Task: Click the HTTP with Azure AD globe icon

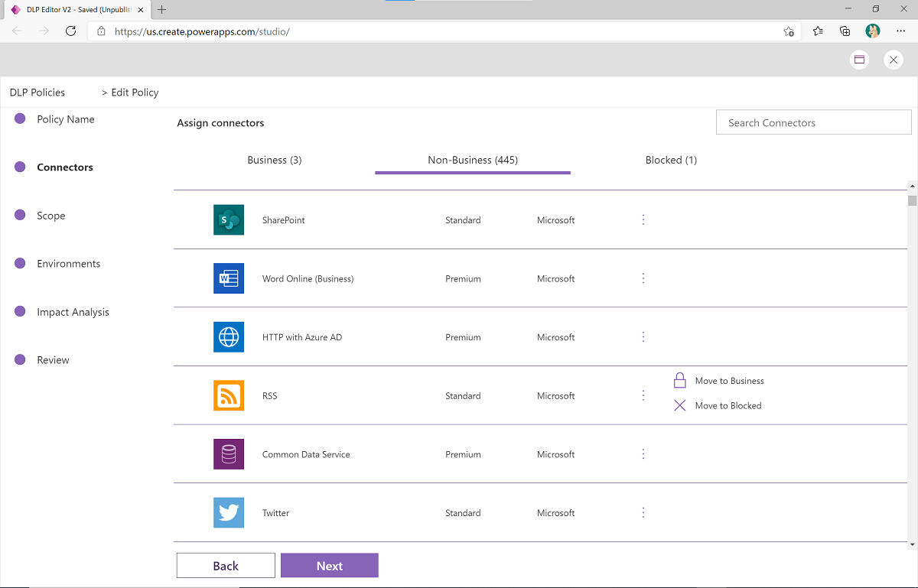Action: [x=229, y=337]
